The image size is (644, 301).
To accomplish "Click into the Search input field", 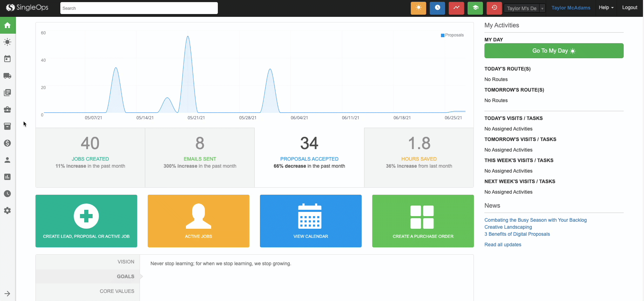I will click(x=139, y=8).
